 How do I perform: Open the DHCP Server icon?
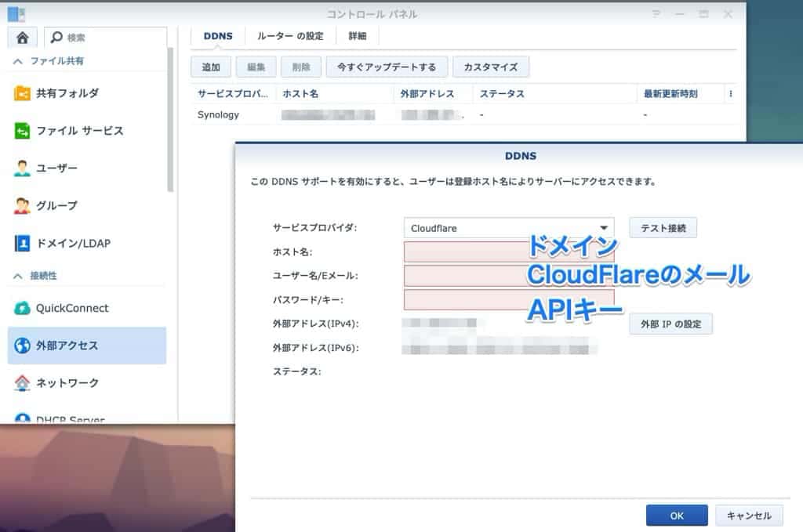pyautogui.click(x=22, y=418)
